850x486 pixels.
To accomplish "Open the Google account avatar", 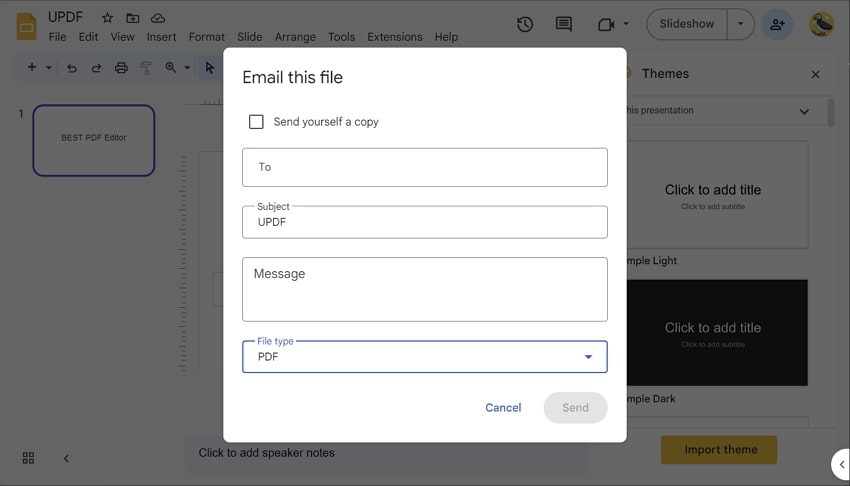I will click(x=822, y=24).
